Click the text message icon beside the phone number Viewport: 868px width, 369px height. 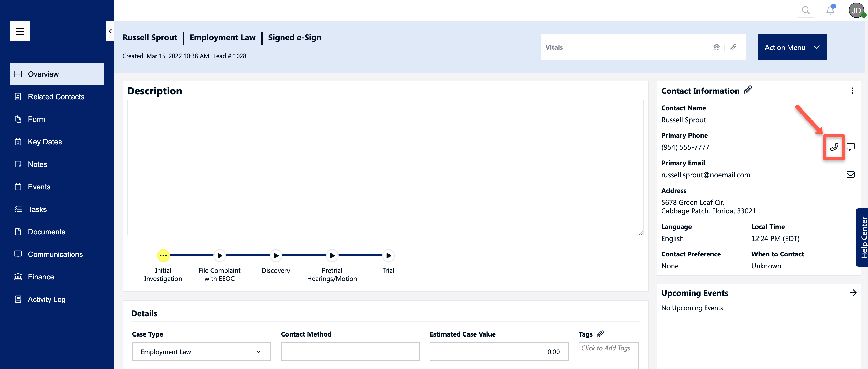851,147
